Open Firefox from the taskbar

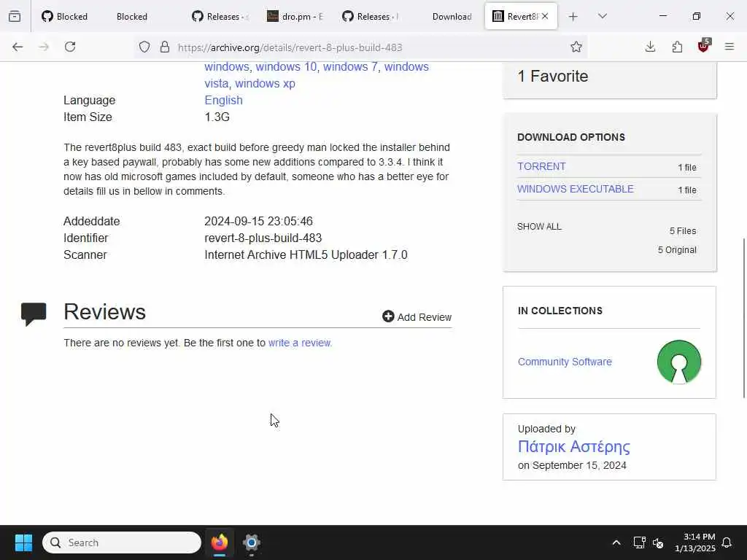tap(220, 542)
